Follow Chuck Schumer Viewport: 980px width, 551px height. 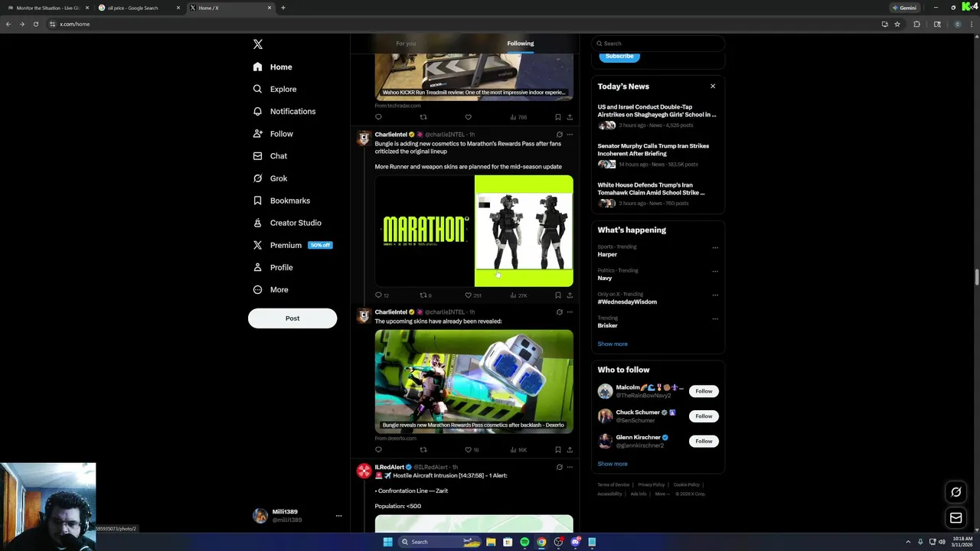pyautogui.click(x=704, y=416)
